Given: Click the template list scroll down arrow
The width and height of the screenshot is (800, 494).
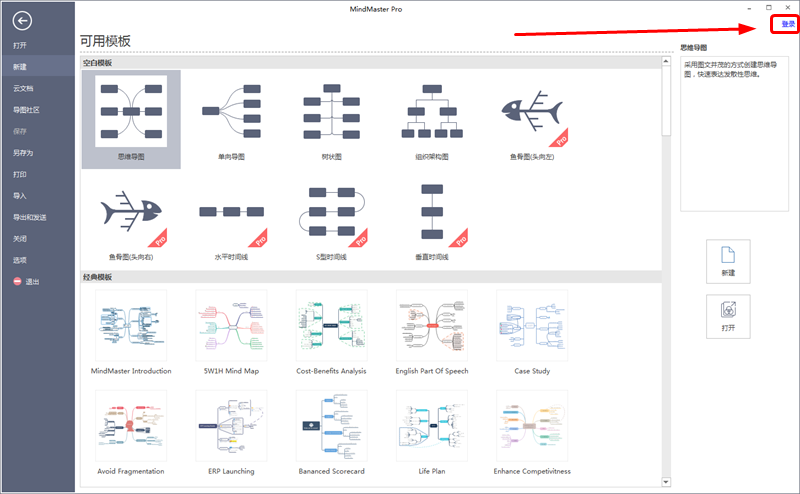Looking at the screenshot, I should (x=666, y=482).
